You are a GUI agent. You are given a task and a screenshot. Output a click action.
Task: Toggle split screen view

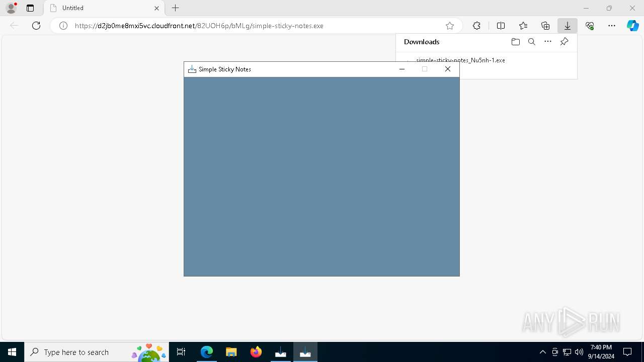[x=501, y=26]
